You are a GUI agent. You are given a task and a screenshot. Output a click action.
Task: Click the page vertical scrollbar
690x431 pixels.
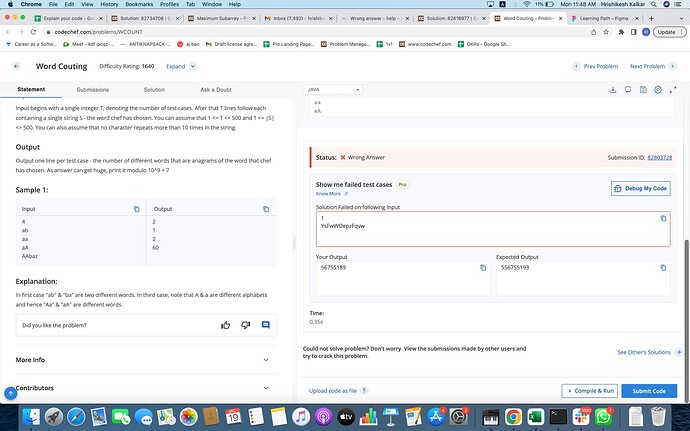(x=687, y=321)
